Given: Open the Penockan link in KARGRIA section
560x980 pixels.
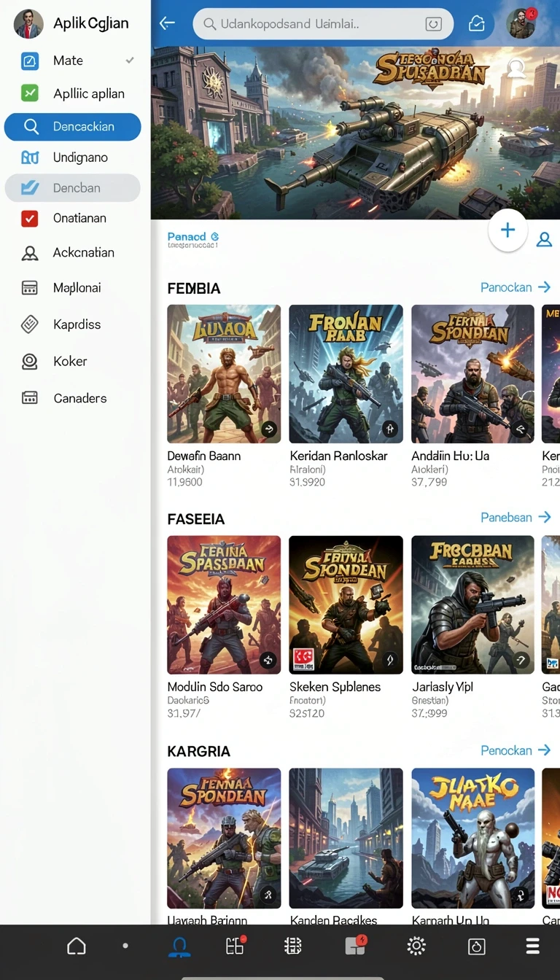Looking at the screenshot, I should point(515,750).
